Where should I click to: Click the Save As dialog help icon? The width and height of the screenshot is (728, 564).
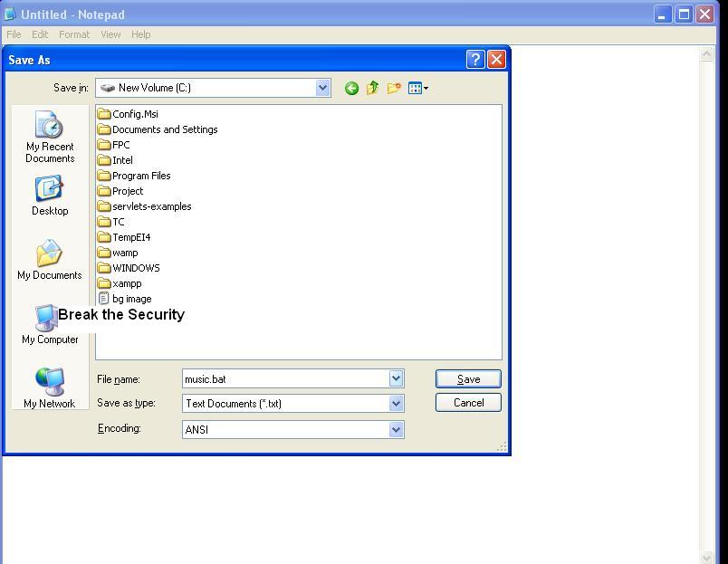point(475,60)
